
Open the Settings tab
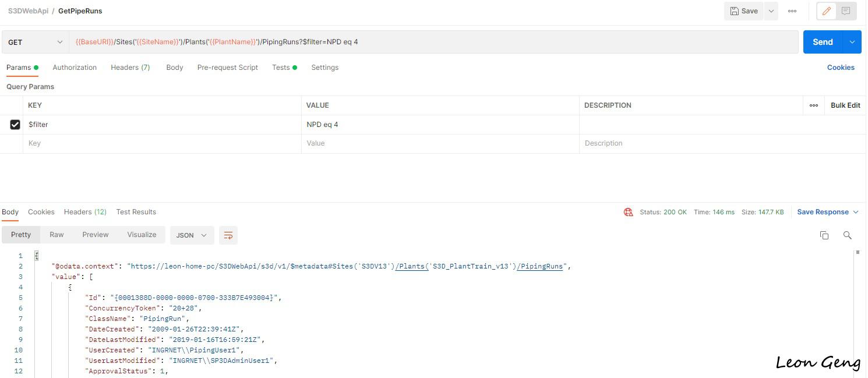[325, 68]
